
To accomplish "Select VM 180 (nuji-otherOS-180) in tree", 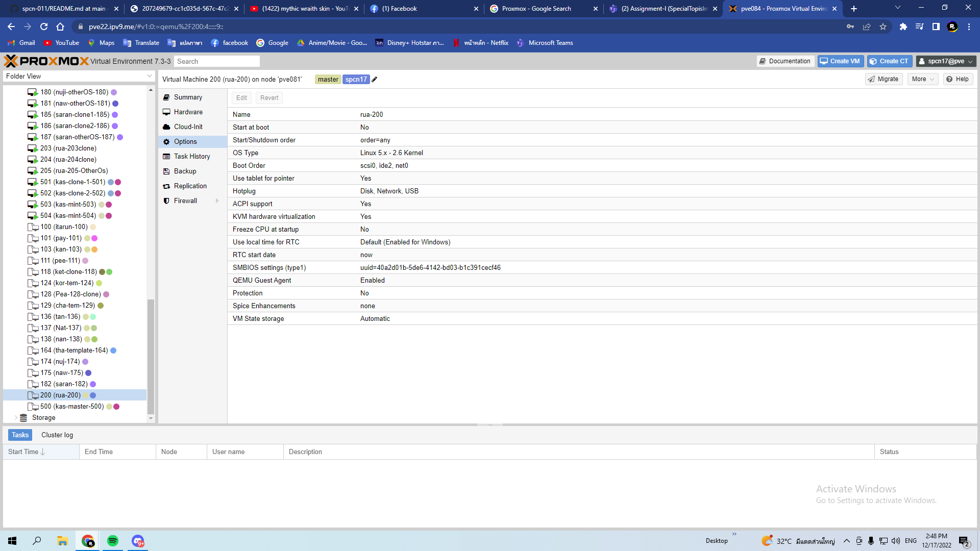I will [75, 92].
